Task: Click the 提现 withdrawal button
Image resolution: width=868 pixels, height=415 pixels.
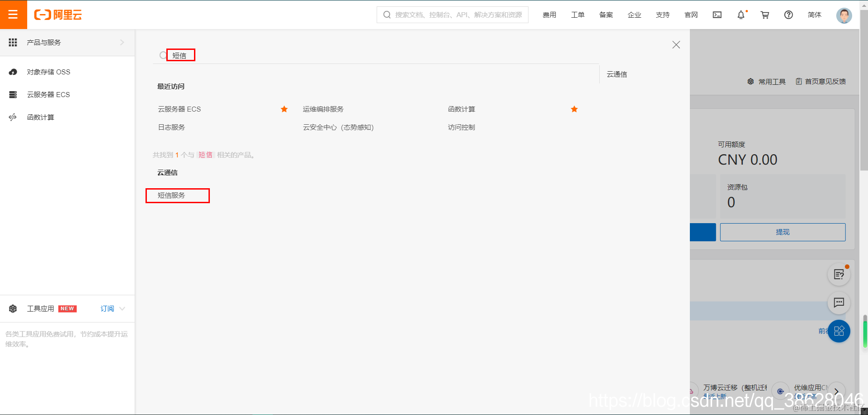Action: point(782,232)
